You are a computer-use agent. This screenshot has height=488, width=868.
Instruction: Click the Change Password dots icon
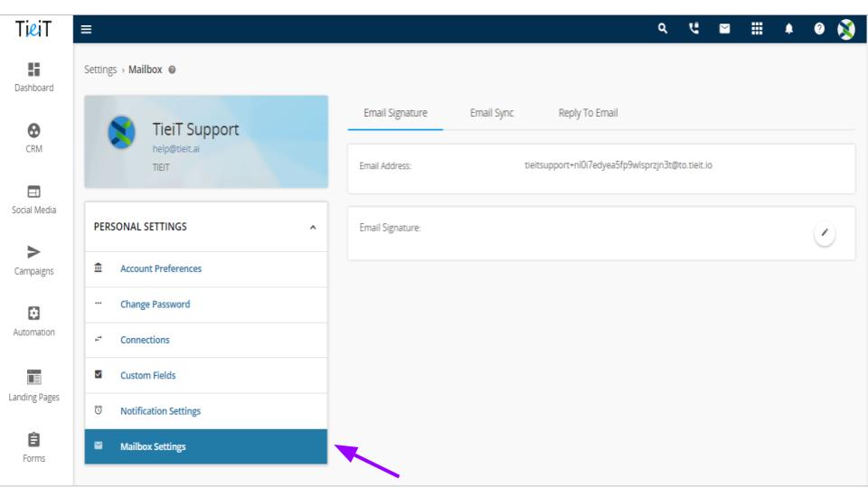coord(98,304)
